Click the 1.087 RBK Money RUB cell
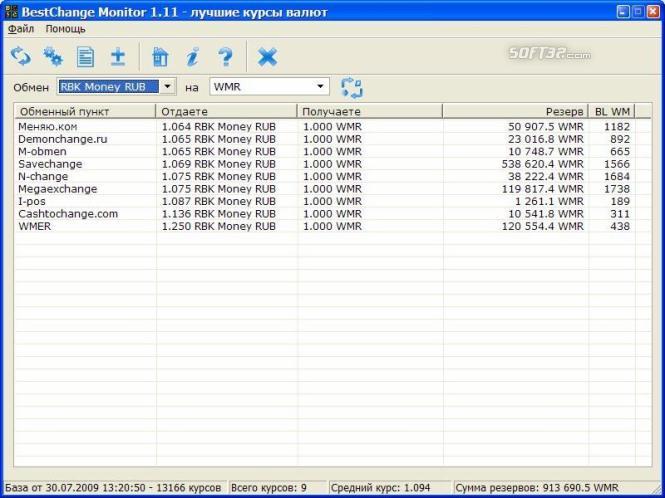 tap(219, 201)
